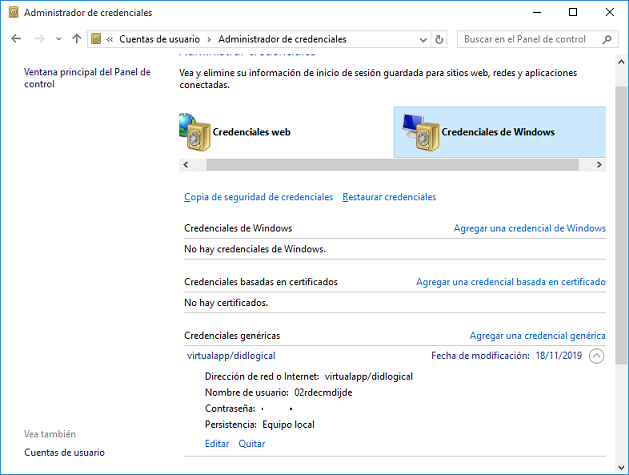The width and height of the screenshot is (629, 475).
Task: Refresh the Administrador de credenciales page
Action: click(x=439, y=39)
